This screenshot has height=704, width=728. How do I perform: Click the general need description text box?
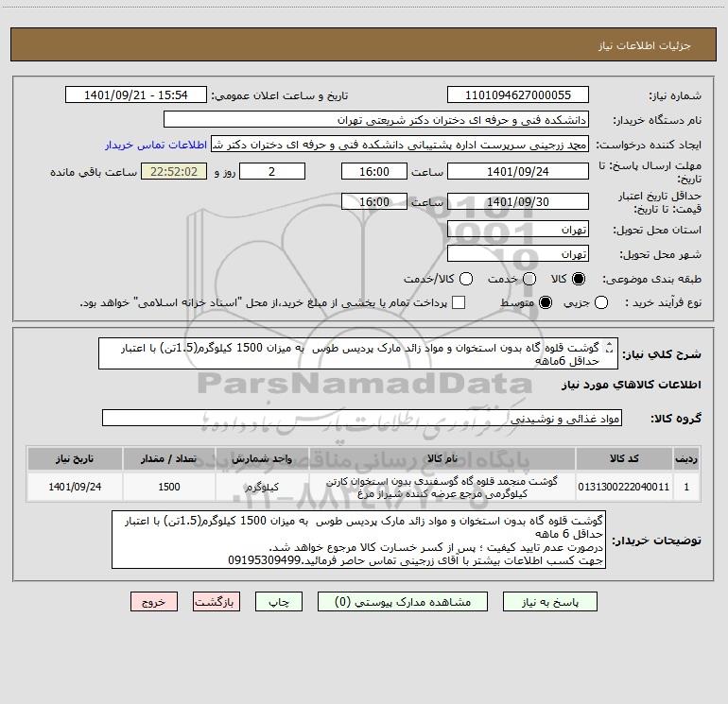pyautogui.click(x=358, y=353)
